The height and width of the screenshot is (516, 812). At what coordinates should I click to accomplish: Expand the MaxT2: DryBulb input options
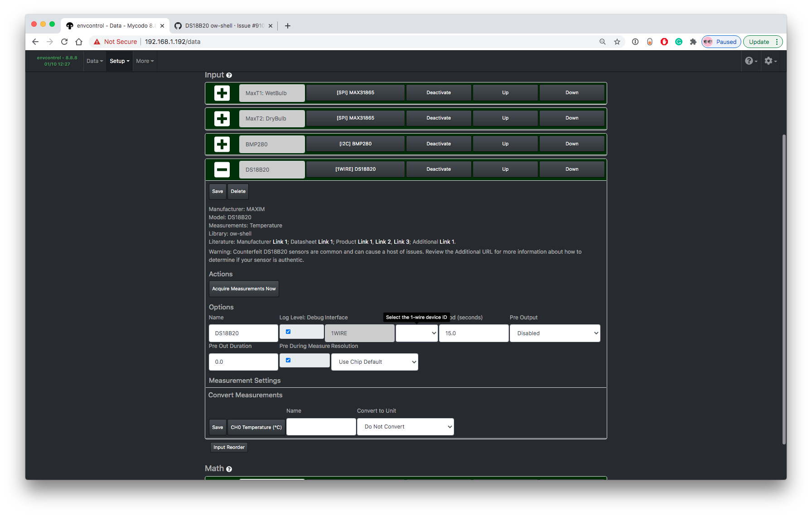(x=222, y=118)
